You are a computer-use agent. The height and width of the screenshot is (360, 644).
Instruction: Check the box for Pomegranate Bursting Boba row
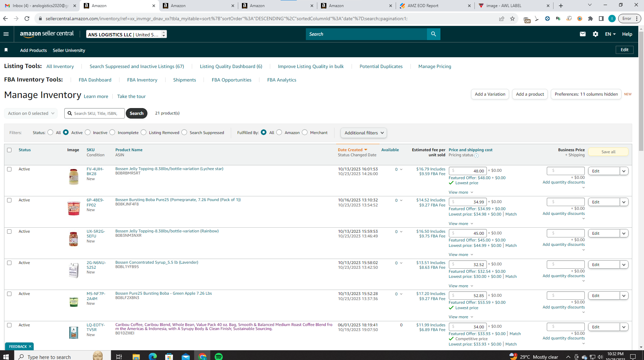[9, 200]
